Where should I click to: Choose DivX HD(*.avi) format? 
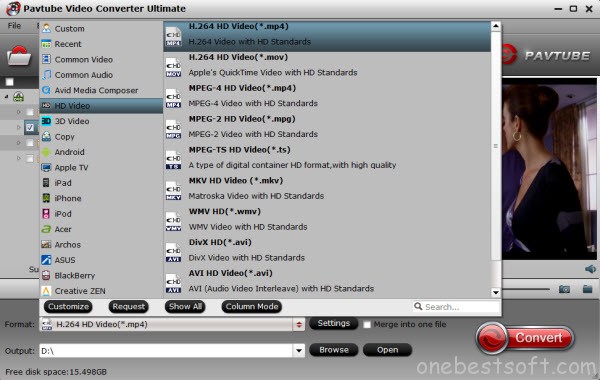coord(327,252)
